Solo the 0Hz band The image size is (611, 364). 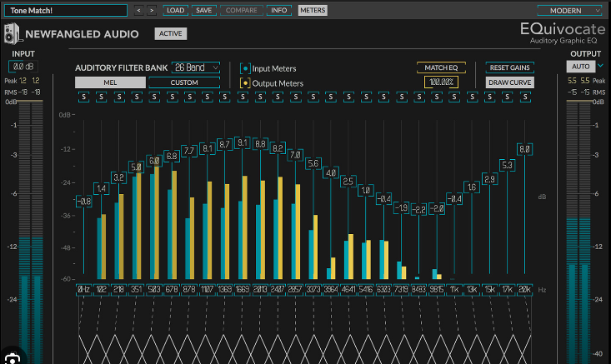(x=84, y=97)
